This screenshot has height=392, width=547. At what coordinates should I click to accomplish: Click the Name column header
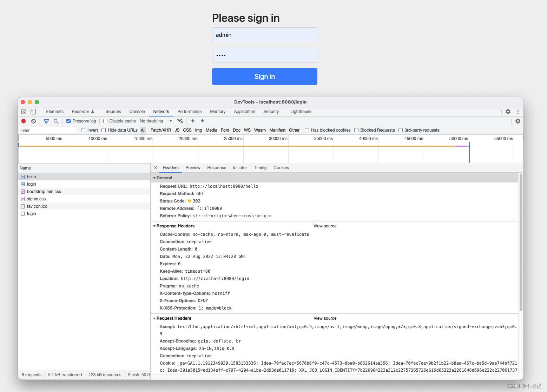point(84,168)
